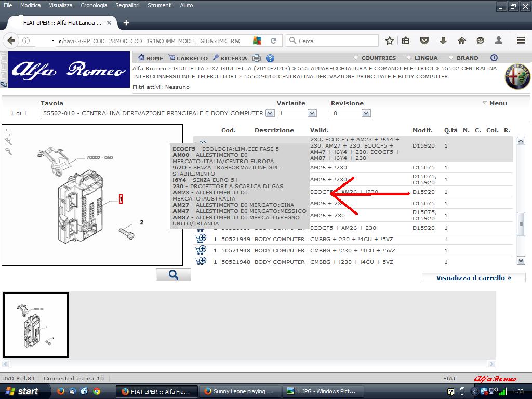Open the downloads arrow icon
Screen dimensions: 532x399
point(443,41)
